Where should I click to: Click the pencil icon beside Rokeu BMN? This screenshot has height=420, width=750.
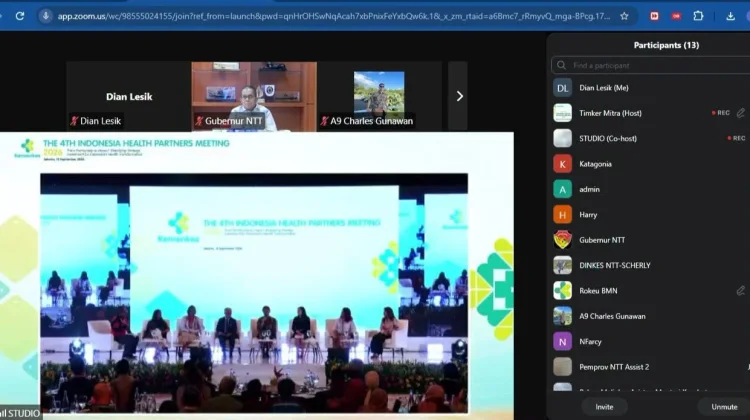[740, 290]
